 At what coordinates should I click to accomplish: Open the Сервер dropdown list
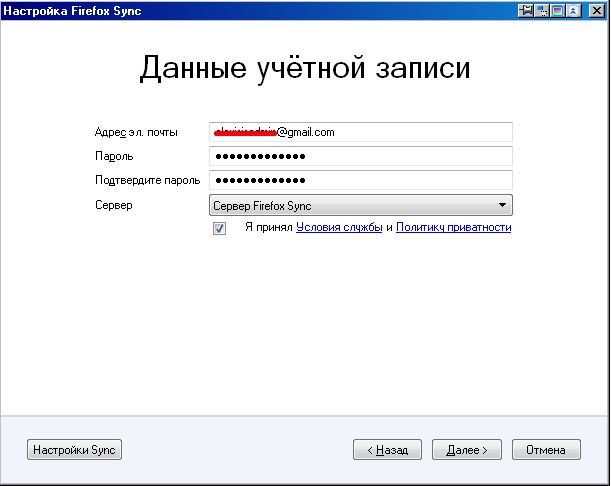click(361, 205)
